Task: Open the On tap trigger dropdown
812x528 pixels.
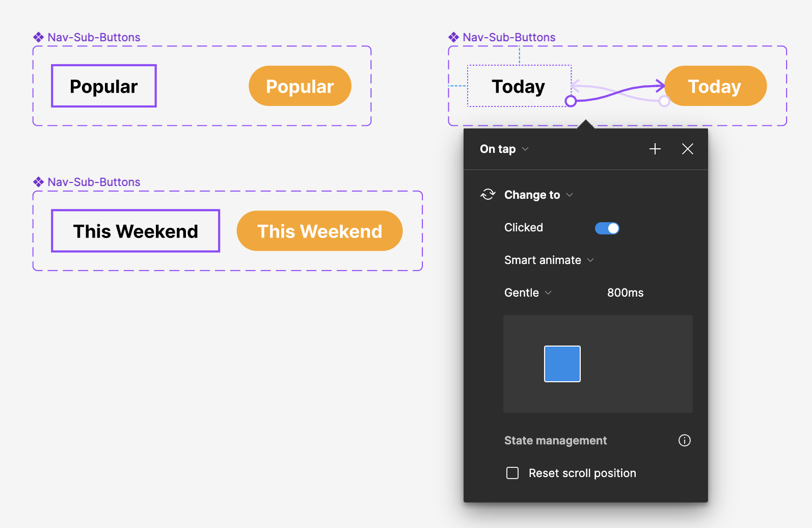Action: [504, 149]
